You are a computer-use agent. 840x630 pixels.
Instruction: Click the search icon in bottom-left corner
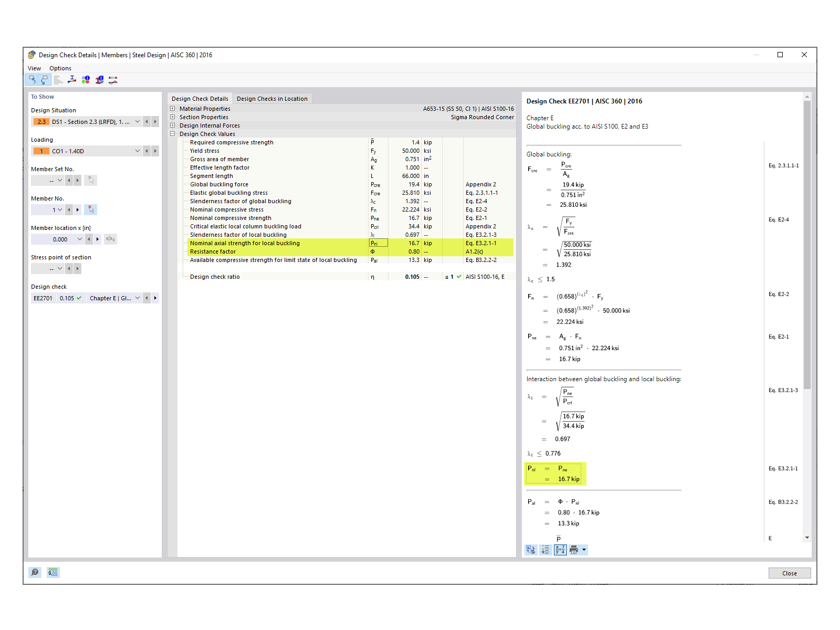tap(35, 572)
